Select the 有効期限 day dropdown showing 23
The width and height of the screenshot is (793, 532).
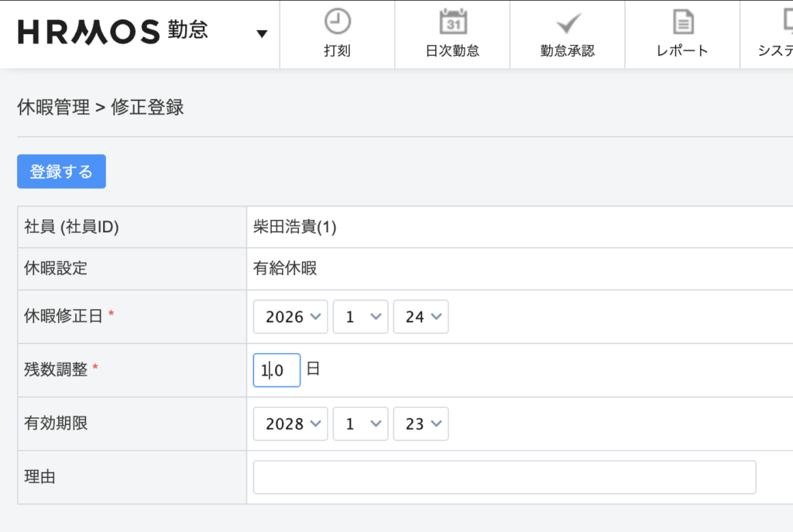click(421, 424)
